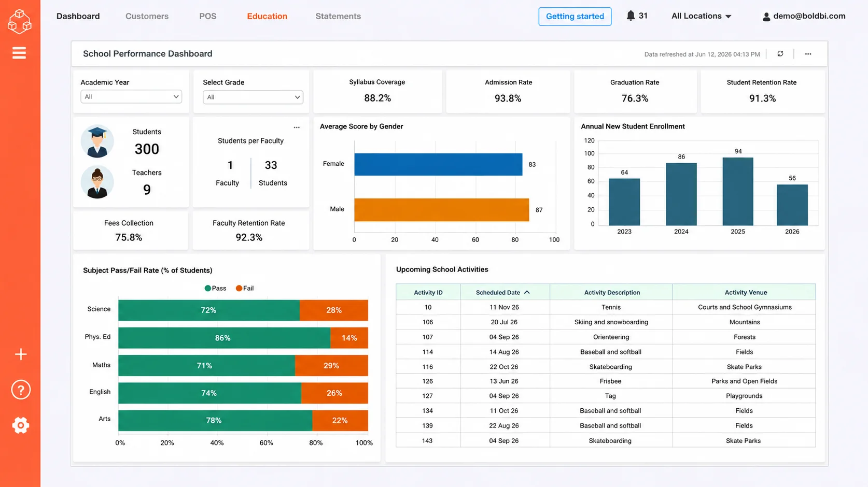
Task: Click the user profile icon
Action: click(766, 17)
